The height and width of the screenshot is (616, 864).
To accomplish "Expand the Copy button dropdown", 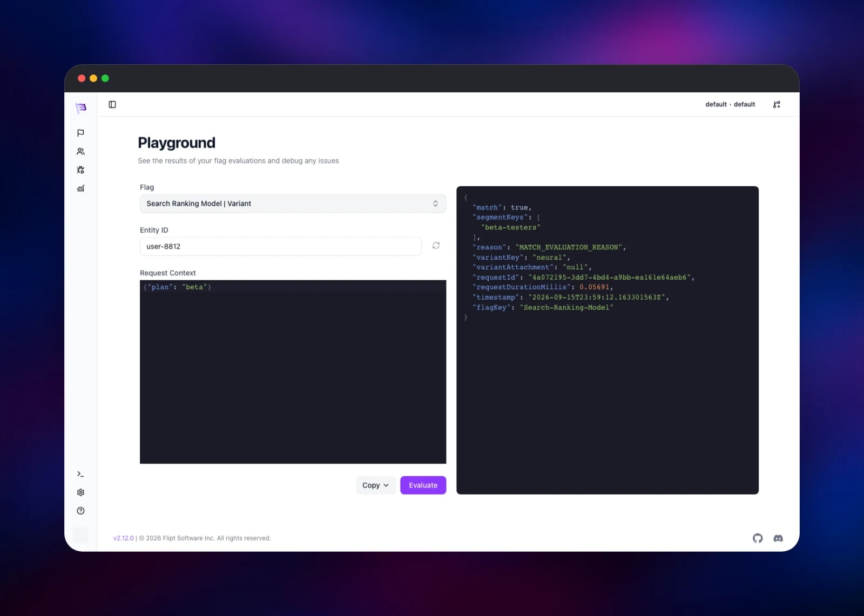I will coord(376,485).
